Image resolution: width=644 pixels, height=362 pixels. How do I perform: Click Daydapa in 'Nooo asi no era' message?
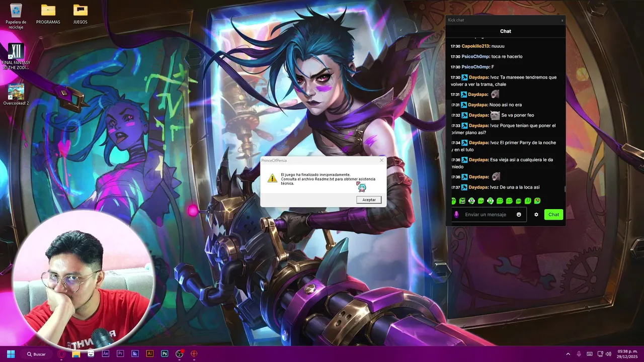tap(477, 105)
